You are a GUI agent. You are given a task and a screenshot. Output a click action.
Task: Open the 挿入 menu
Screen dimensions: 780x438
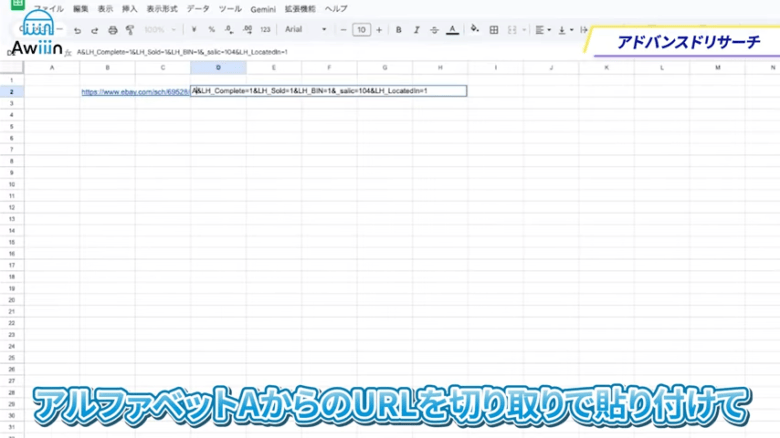click(x=129, y=9)
